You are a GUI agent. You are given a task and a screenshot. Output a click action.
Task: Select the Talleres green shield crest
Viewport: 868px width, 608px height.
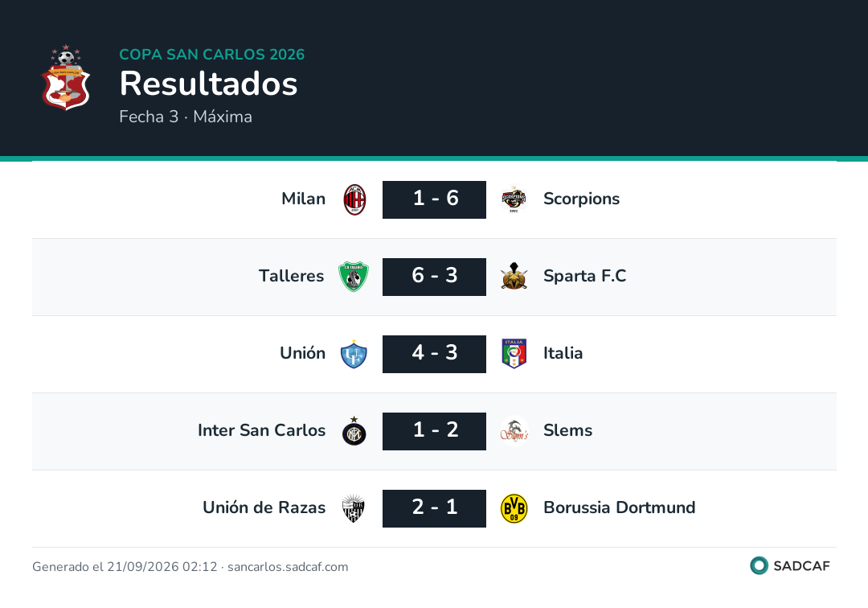coord(354,277)
